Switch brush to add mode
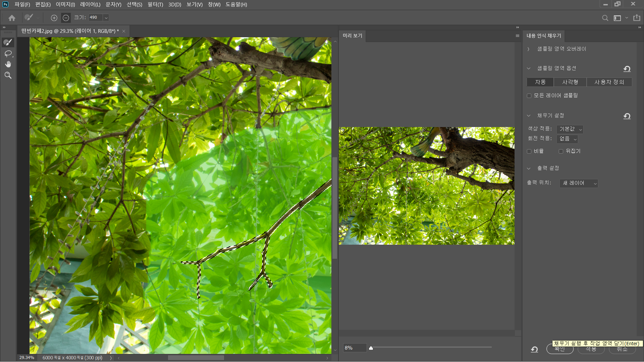The height and width of the screenshot is (362, 644). click(x=54, y=18)
